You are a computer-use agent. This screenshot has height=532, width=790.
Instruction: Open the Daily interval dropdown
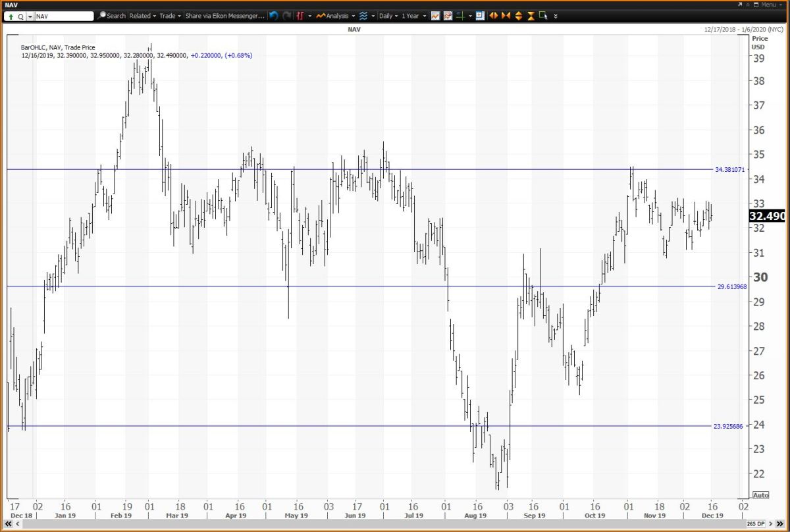point(388,16)
